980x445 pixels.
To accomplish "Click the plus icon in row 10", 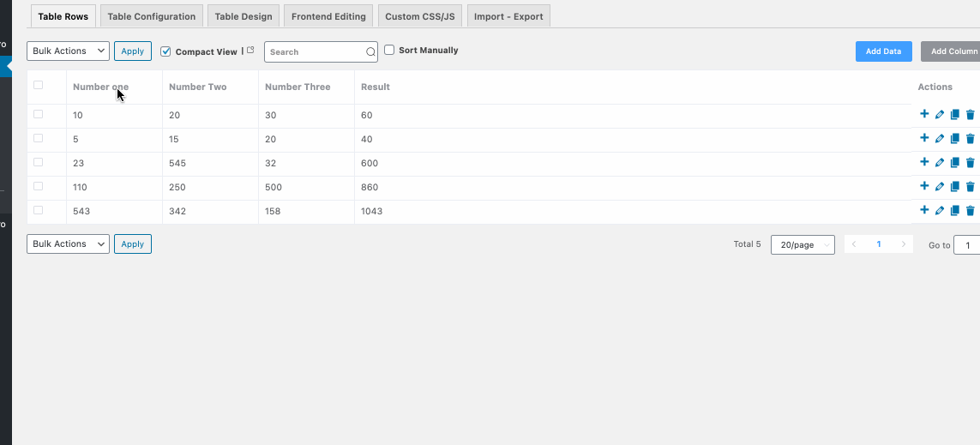I will tap(924, 114).
